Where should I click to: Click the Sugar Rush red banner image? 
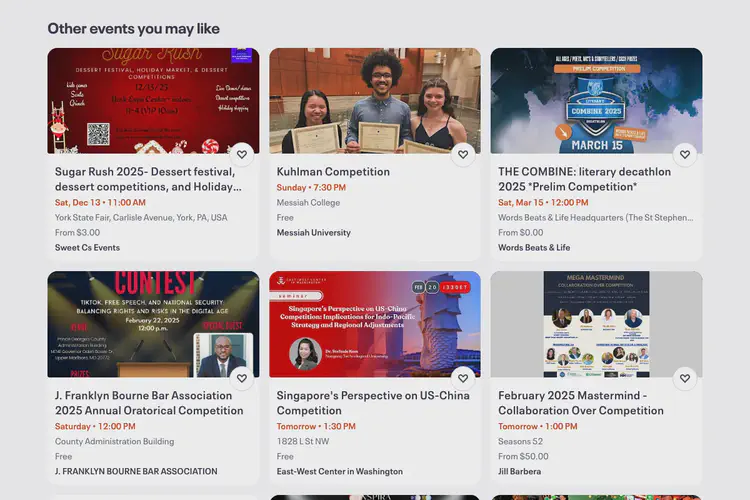coord(152,100)
